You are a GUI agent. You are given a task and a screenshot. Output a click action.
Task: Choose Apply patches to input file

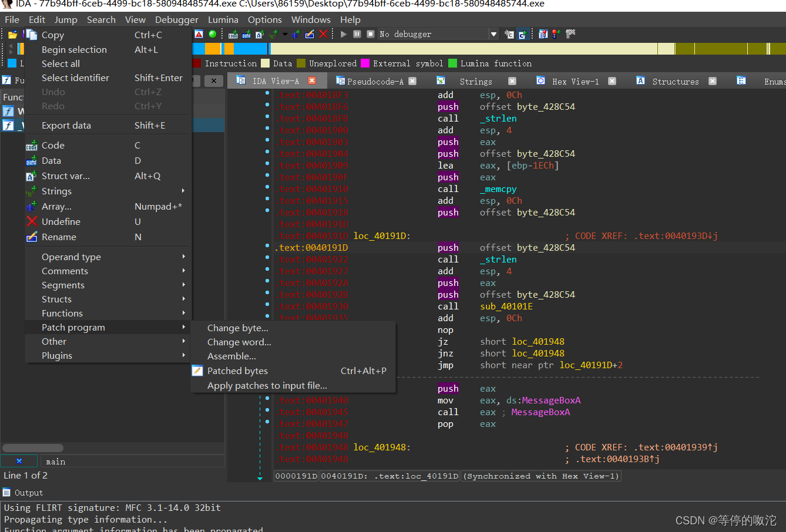pos(267,386)
